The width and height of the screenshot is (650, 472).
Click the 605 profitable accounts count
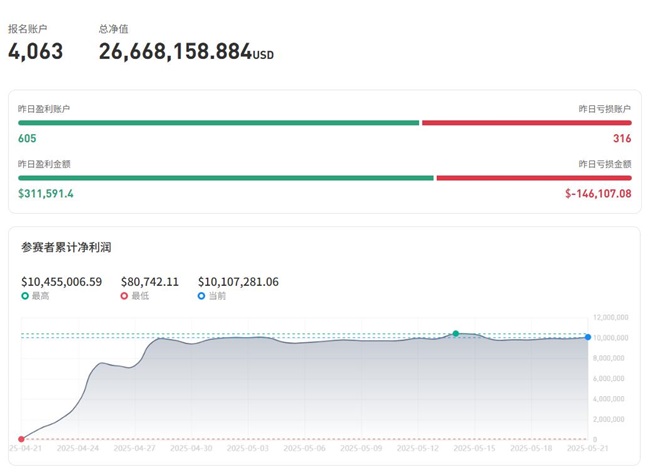(x=27, y=138)
